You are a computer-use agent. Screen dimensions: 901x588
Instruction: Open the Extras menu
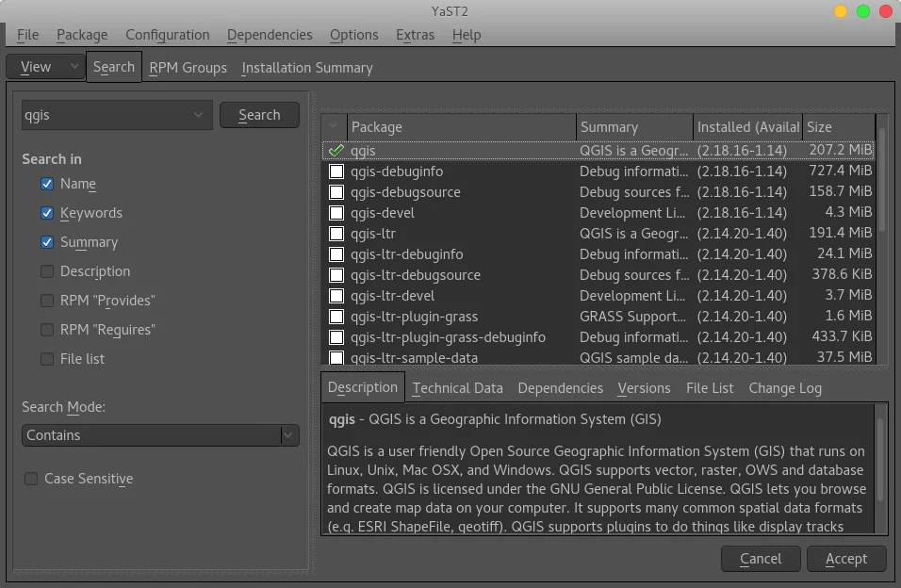click(415, 35)
